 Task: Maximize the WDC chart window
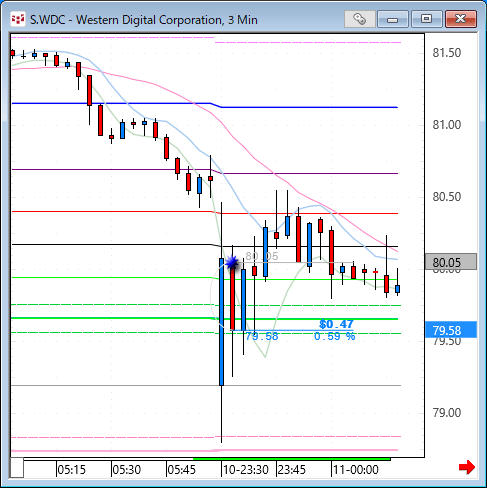point(427,19)
